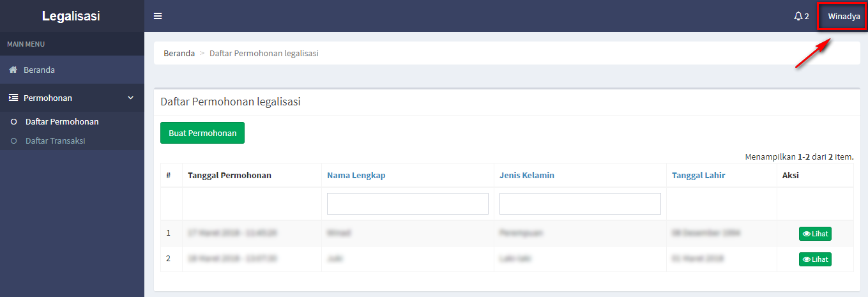Click Lihat button for row 2
The width and height of the screenshot is (868, 297).
tap(815, 259)
